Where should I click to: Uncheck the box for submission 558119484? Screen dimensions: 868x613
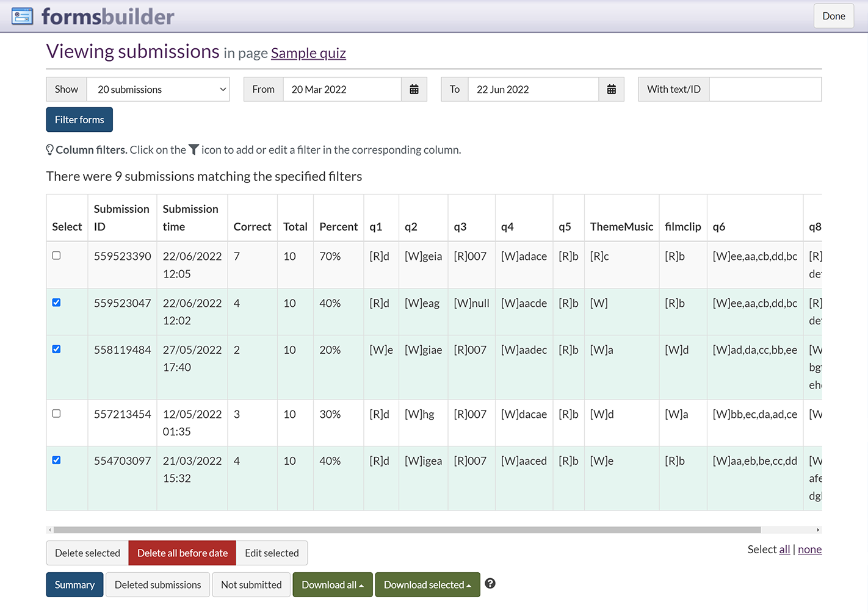click(x=57, y=350)
